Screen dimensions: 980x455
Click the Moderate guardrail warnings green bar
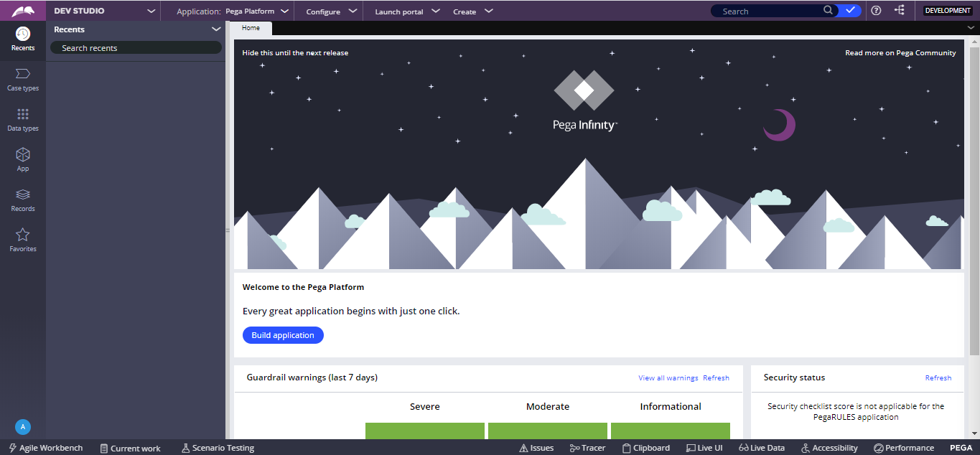[x=548, y=431]
